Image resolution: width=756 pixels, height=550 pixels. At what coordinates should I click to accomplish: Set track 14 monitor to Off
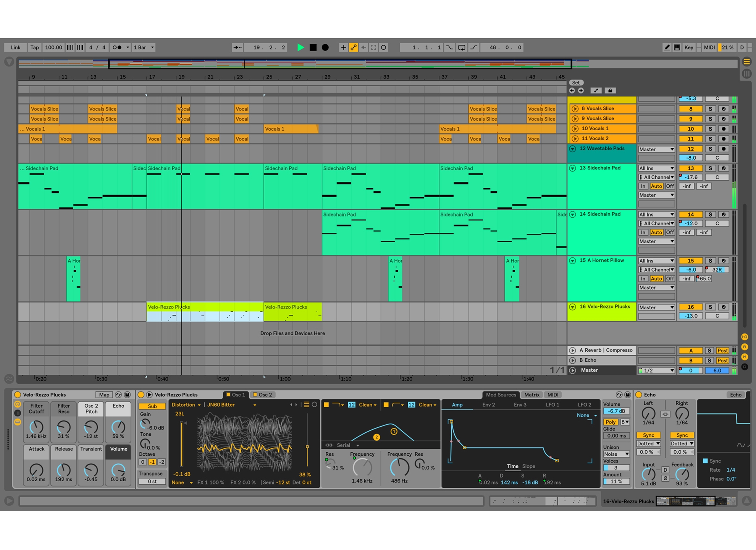click(x=670, y=232)
